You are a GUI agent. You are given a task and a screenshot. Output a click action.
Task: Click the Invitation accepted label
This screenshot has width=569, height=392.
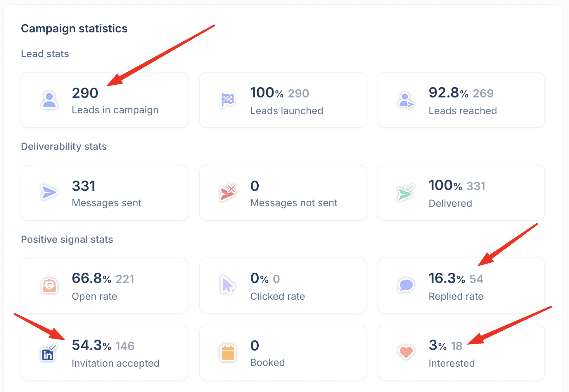tap(115, 363)
